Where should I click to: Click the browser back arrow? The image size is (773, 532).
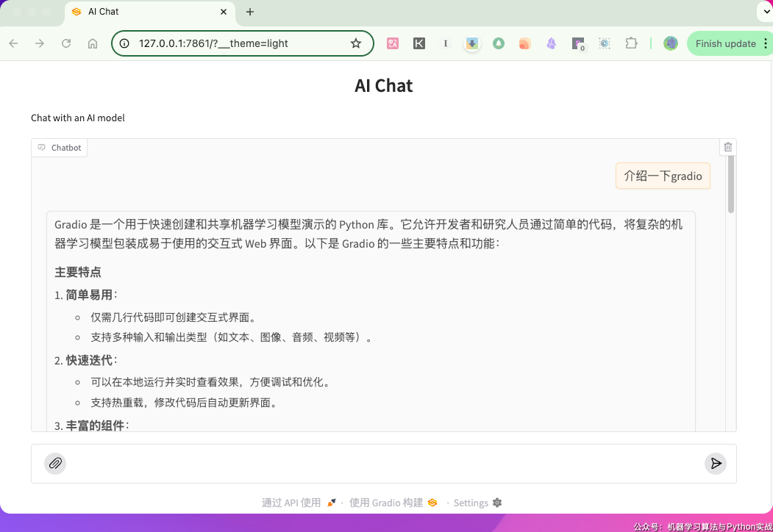click(13, 43)
